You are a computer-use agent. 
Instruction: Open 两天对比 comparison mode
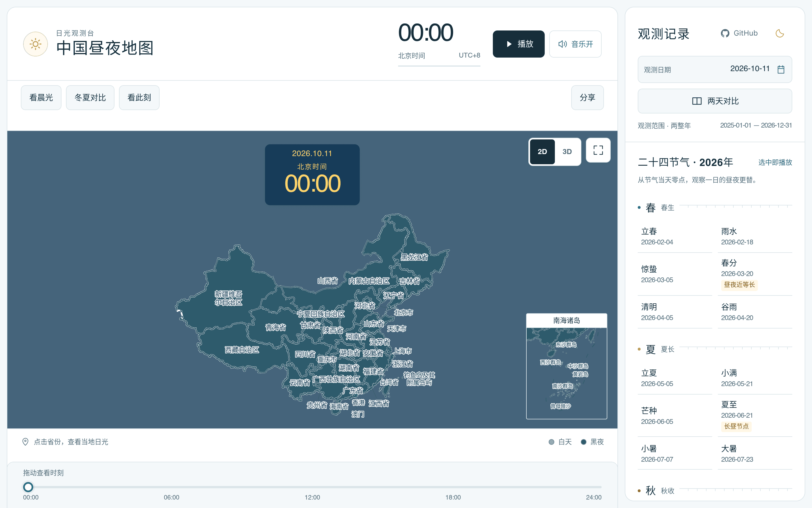pos(715,101)
